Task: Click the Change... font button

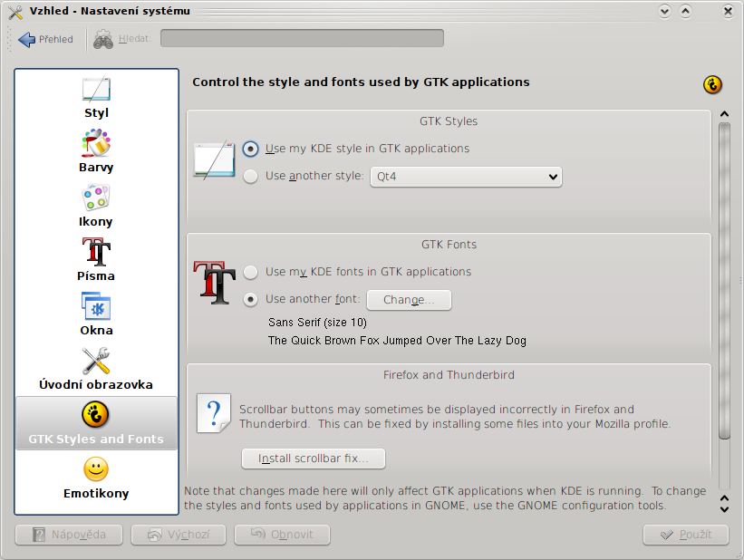Action: [409, 300]
